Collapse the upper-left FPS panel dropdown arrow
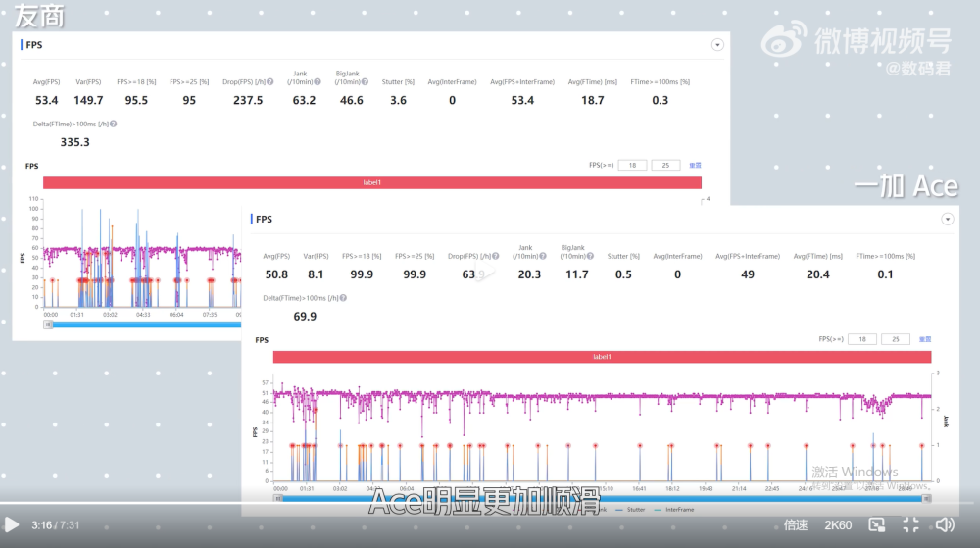 coord(717,45)
